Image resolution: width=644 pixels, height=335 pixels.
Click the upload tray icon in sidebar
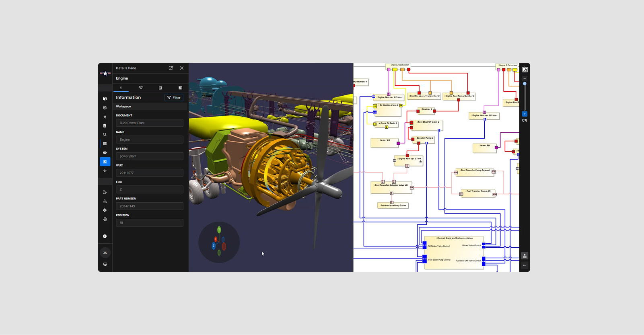(x=105, y=201)
